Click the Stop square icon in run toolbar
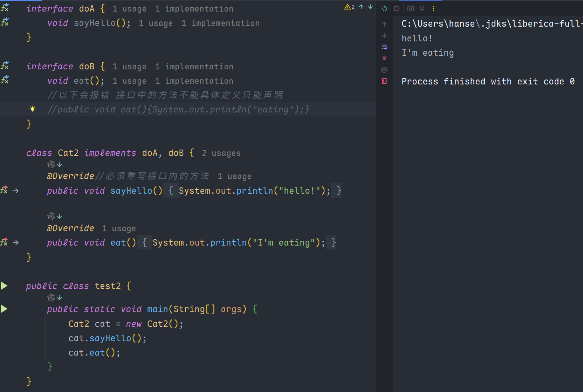Image resolution: width=583 pixels, height=392 pixels. click(396, 8)
